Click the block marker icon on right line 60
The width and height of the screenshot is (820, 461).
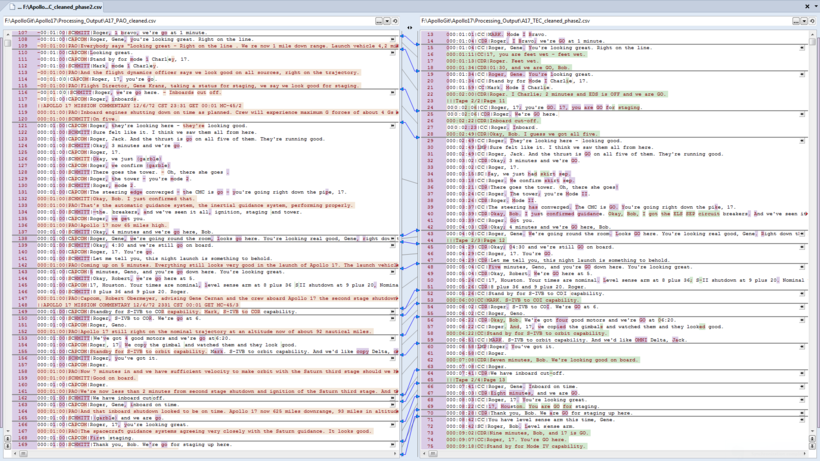802,347
